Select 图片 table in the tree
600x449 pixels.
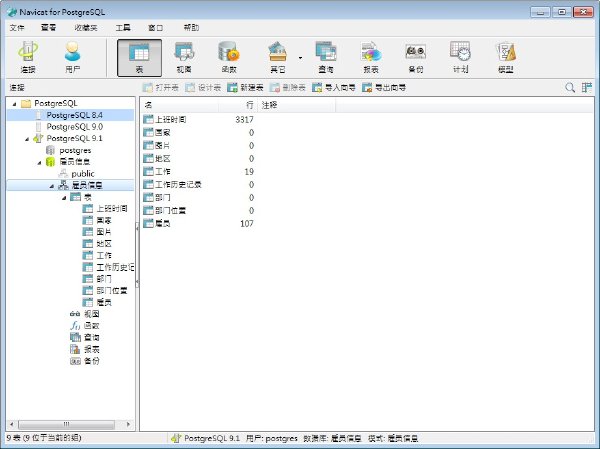point(104,232)
